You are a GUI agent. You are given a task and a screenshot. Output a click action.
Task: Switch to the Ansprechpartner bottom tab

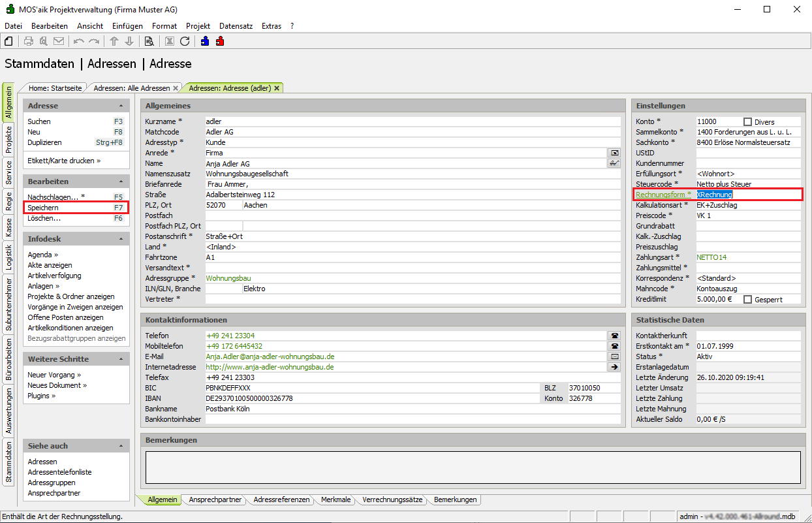tap(215, 499)
